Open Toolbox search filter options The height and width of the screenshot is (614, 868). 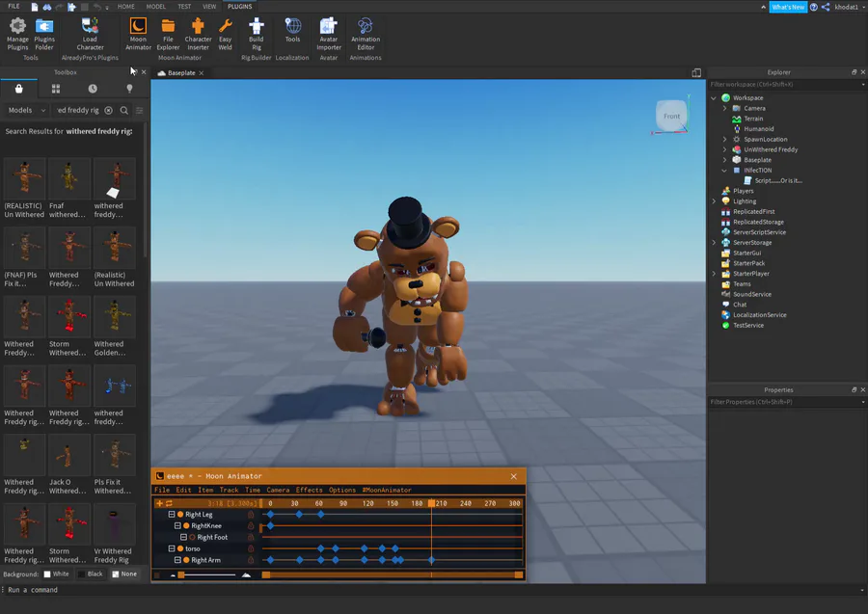tap(140, 110)
